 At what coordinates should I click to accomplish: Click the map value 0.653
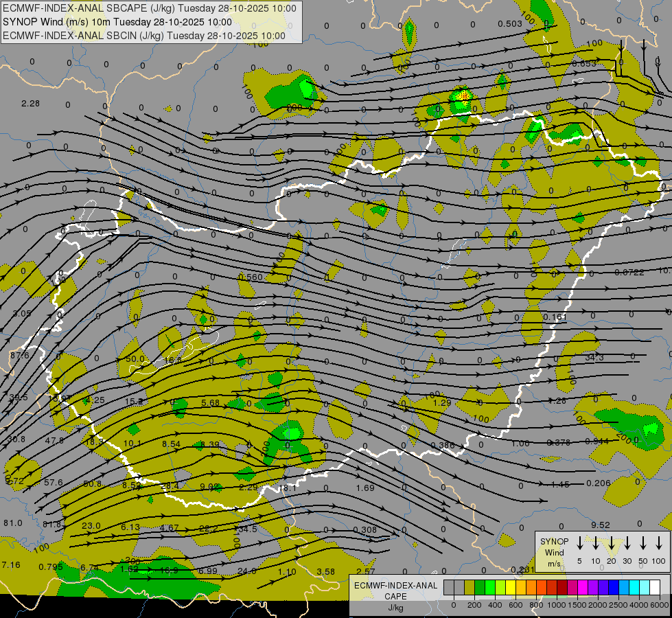pos(584,63)
